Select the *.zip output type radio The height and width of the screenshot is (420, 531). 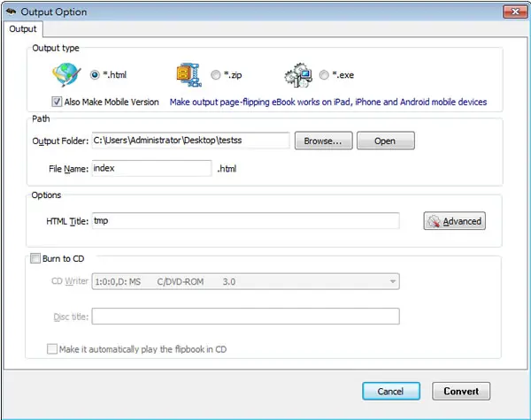(215, 75)
